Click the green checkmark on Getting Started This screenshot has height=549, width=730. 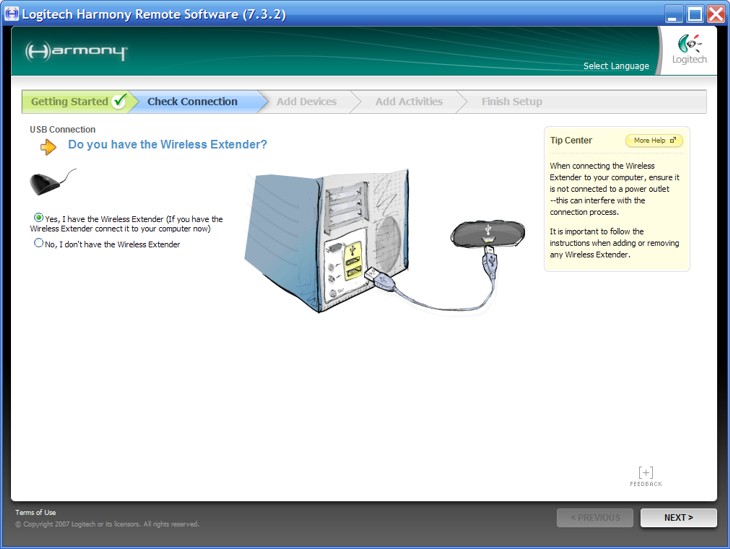pos(120,101)
